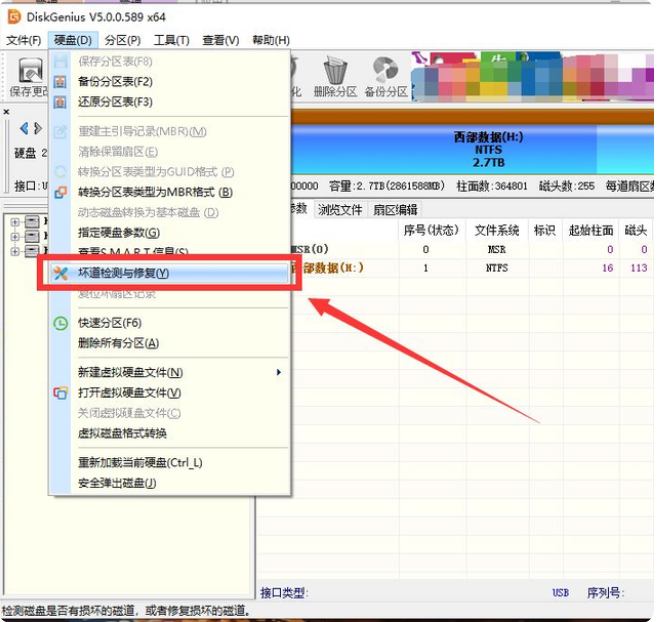The width and height of the screenshot is (658, 622).
Task: Click the back arrow above 硬盘 label
Action: [x=25, y=128]
